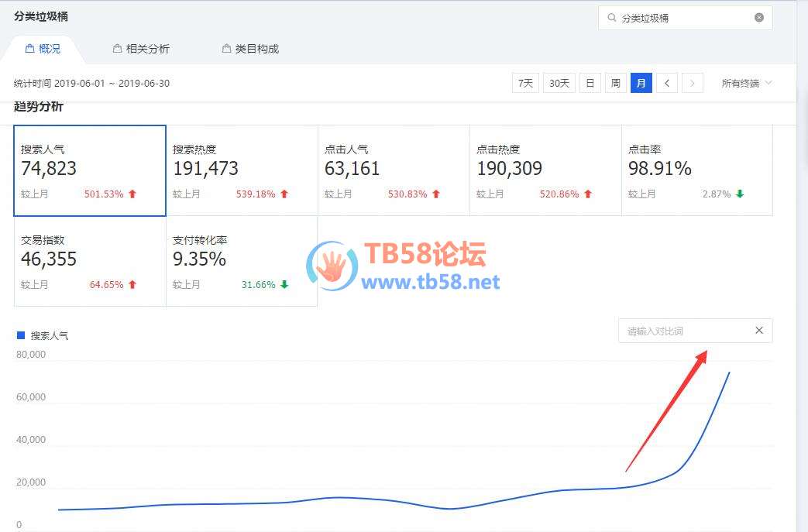Image resolution: width=808 pixels, height=532 pixels.
Task: Click the bag icon beside 相关分析
Action: (118, 49)
